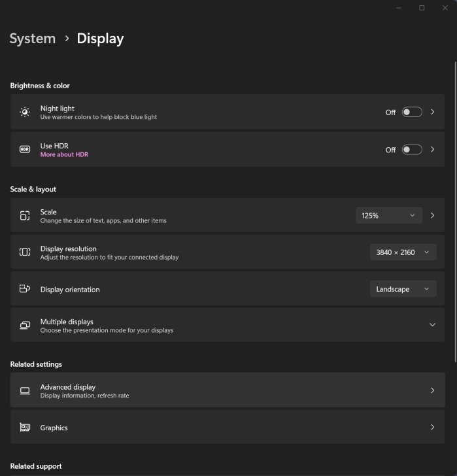Screen dimensions: 457x476
Task: Click the Scale icon
Action: [x=25, y=215]
